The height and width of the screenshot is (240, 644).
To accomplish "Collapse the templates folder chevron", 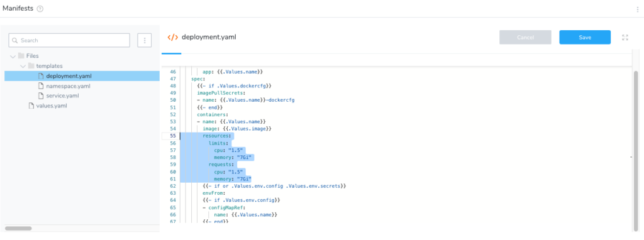I will (x=23, y=65).
